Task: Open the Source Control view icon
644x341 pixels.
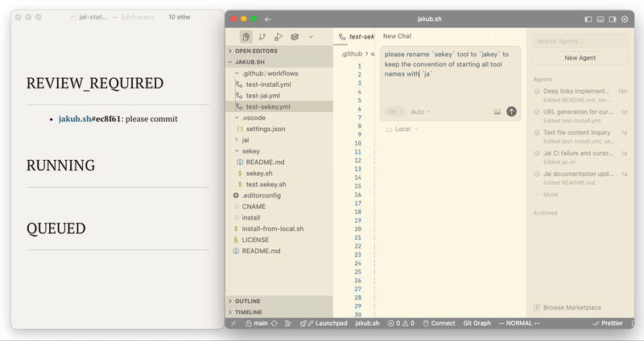Action: click(x=262, y=37)
